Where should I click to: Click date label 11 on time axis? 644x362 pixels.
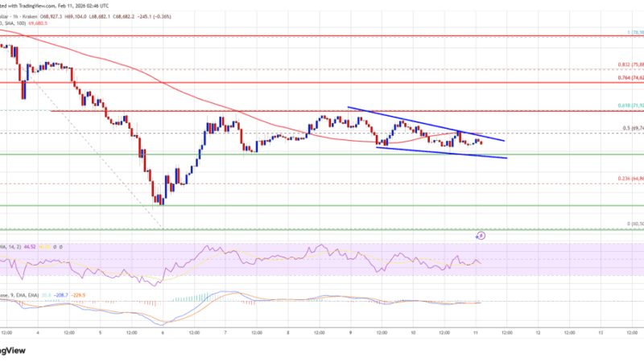click(476, 333)
